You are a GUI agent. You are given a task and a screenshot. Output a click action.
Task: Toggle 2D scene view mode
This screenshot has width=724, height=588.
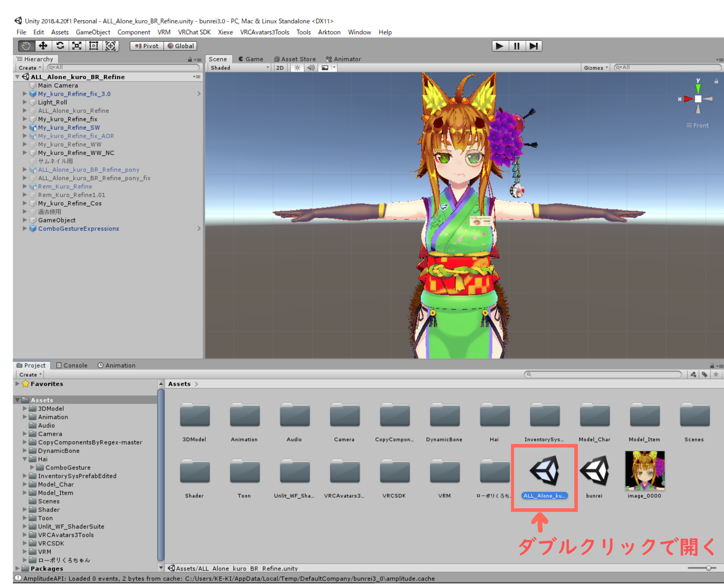pyautogui.click(x=280, y=68)
